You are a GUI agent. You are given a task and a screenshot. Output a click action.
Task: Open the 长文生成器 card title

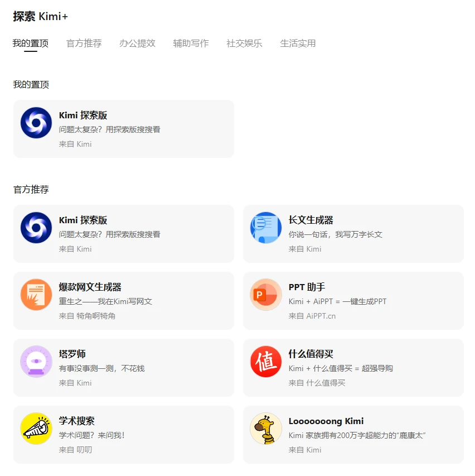tap(311, 220)
